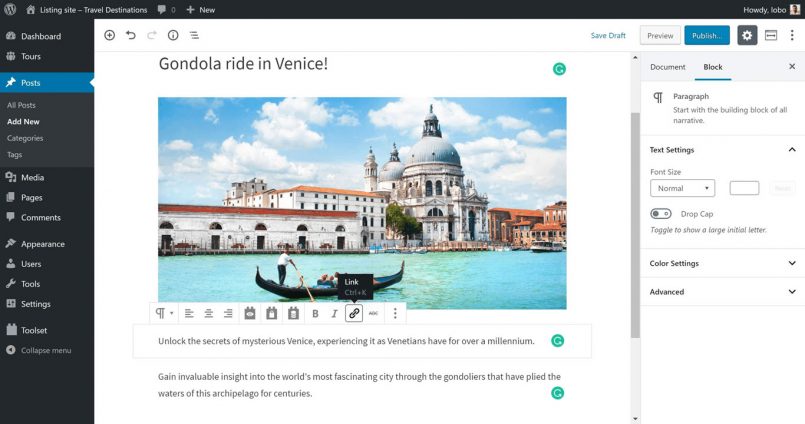Click the Save Draft link
The height and width of the screenshot is (424, 805).
(x=608, y=35)
